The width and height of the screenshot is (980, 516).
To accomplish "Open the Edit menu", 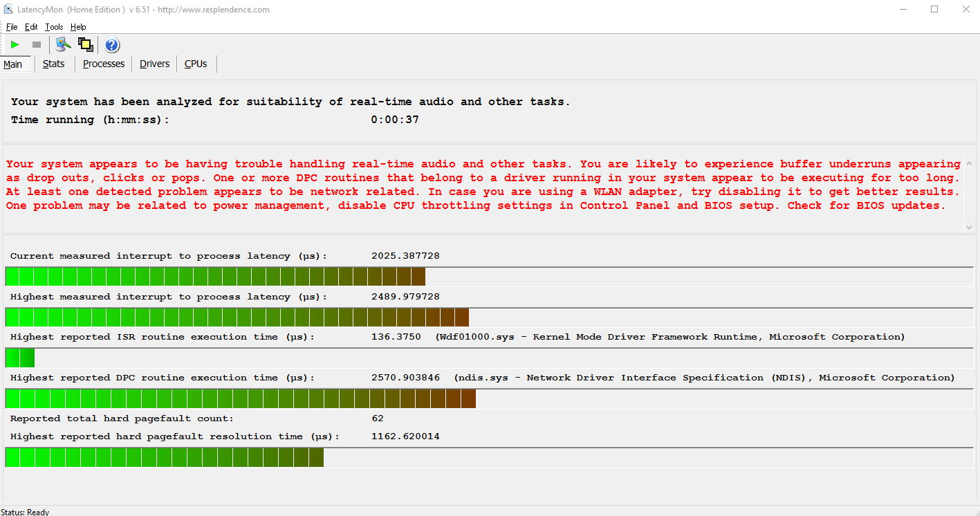I will tap(31, 27).
